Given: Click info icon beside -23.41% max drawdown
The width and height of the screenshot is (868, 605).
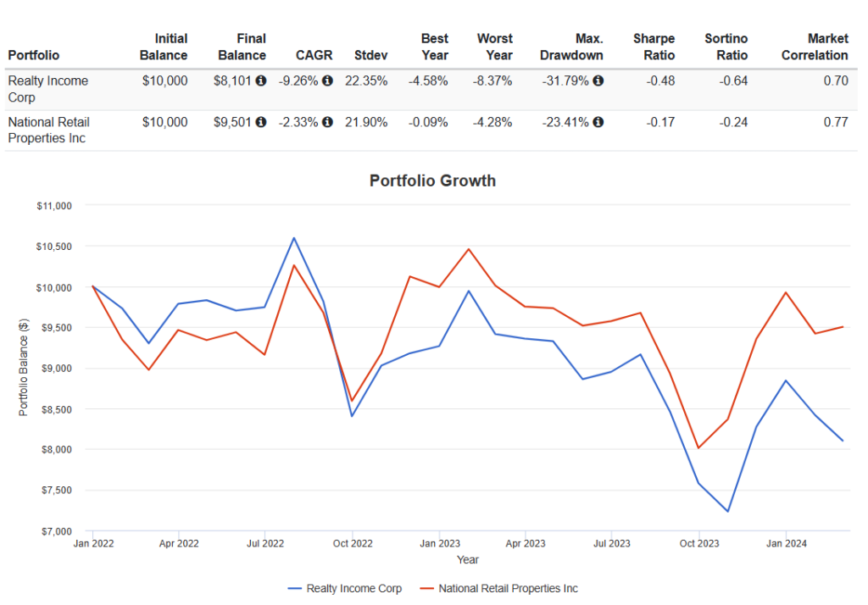Looking at the screenshot, I should pyautogui.click(x=598, y=122).
